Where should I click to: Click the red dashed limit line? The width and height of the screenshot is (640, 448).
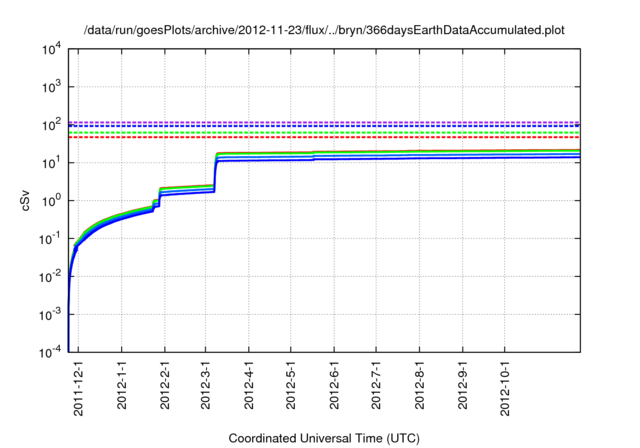click(324, 137)
